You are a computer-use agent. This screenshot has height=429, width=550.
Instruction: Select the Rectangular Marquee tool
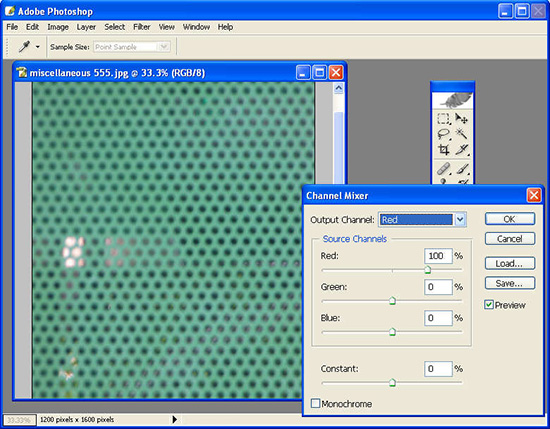pyautogui.click(x=443, y=119)
